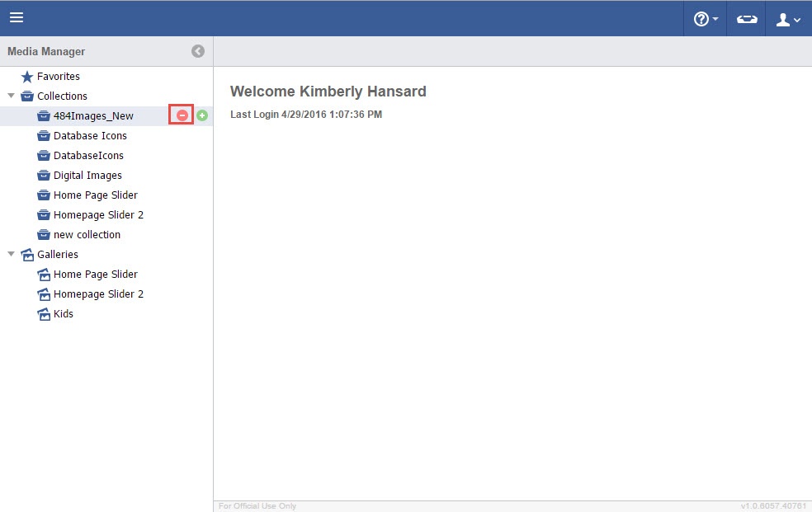Click the green add icon on 484Images_New

[202, 115]
